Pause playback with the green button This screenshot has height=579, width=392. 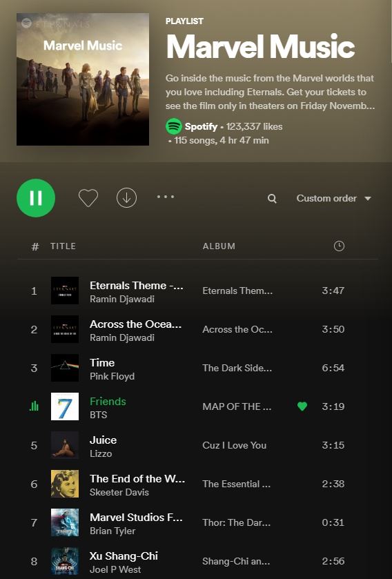point(36,198)
